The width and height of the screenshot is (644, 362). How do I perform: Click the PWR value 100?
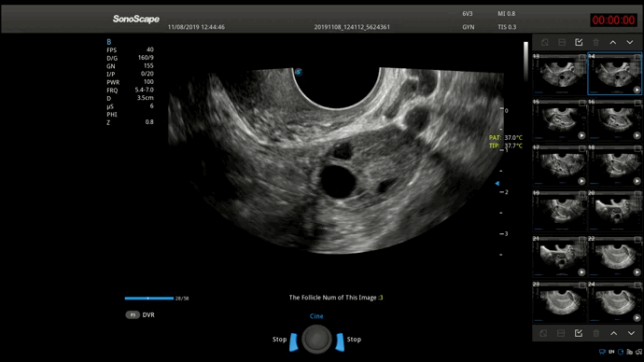(x=148, y=82)
